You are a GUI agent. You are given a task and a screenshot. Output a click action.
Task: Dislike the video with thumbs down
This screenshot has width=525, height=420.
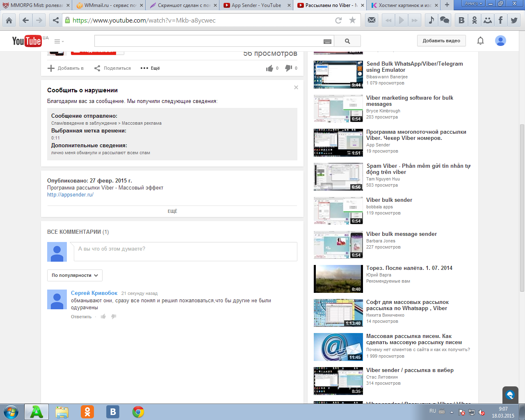tap(289, 68)
